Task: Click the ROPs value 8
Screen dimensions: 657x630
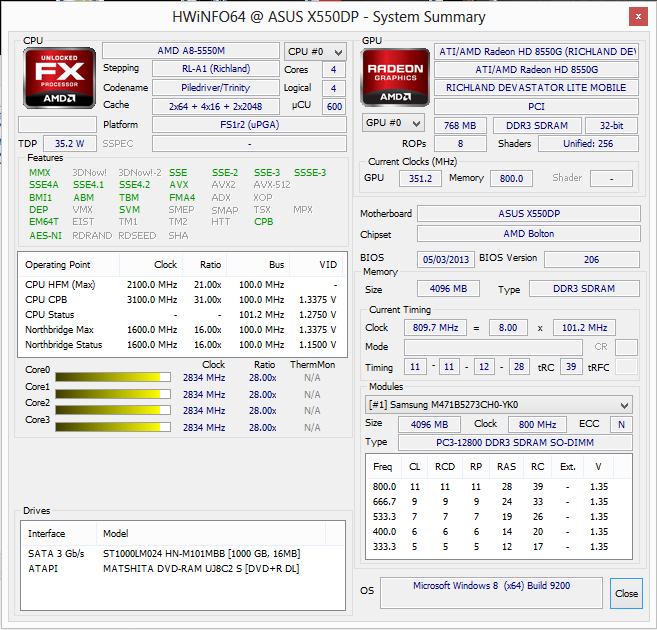Action: pos(460,144)
